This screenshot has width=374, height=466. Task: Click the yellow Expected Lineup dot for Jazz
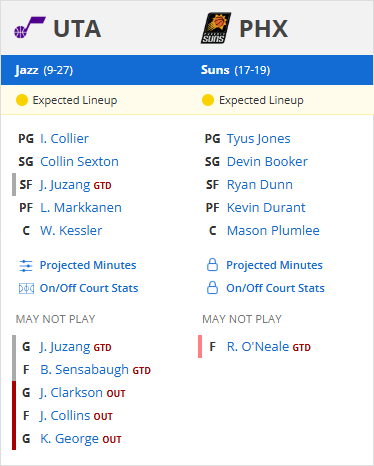point(22,100)
